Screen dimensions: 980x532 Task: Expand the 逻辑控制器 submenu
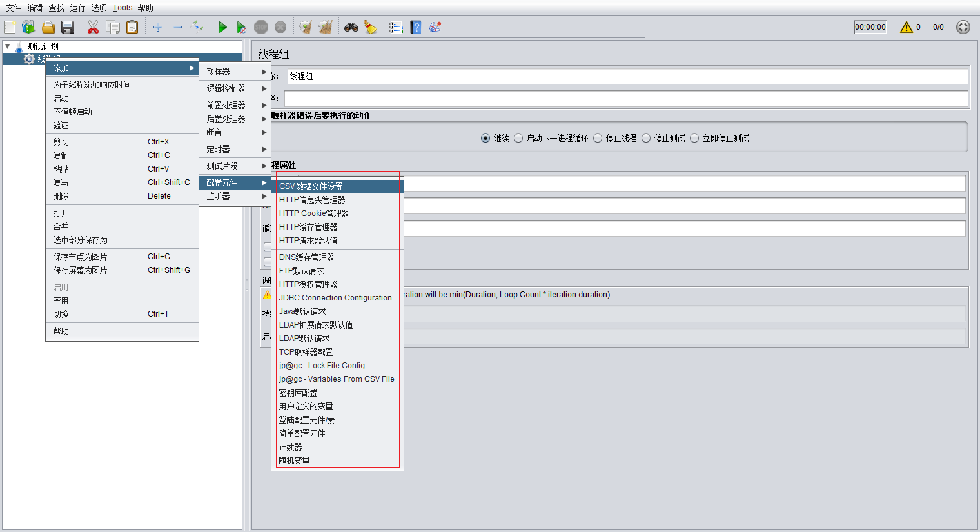coord(235,88)
